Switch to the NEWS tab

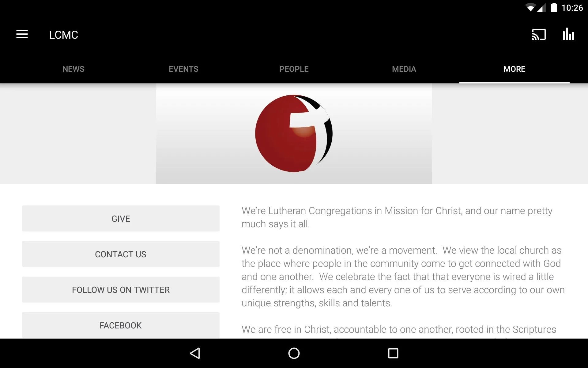73,69
